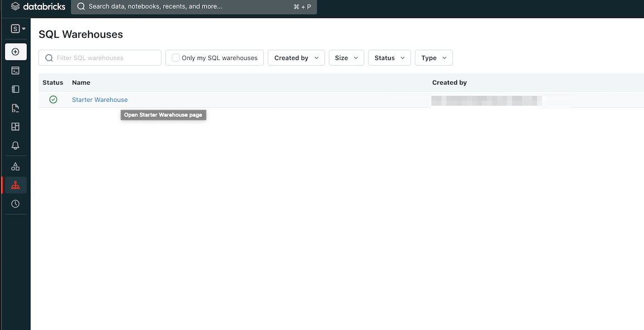Open the Data shapes icon in sidebar
The height and width of the screenshot is (330, 644).
pos(16,166)
